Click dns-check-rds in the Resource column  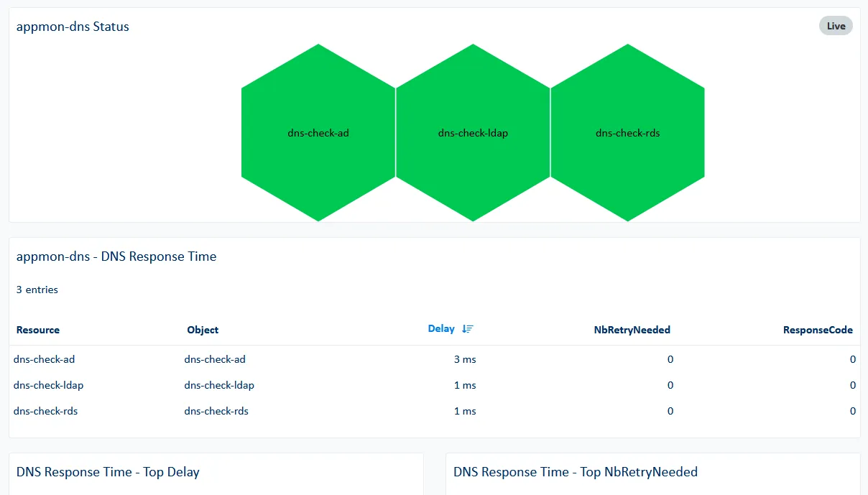pyautogui.click(x=45, y=411)
